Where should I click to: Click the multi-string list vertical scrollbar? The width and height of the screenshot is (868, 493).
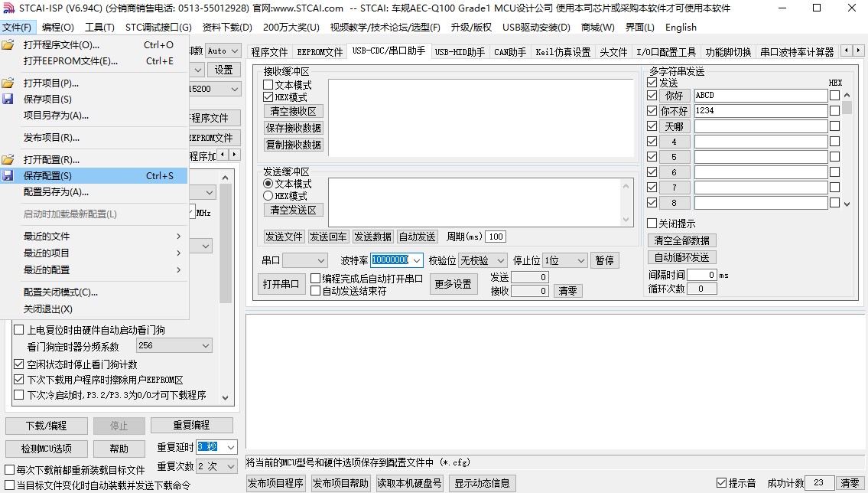pyautogui.click(x=847, y=149)
